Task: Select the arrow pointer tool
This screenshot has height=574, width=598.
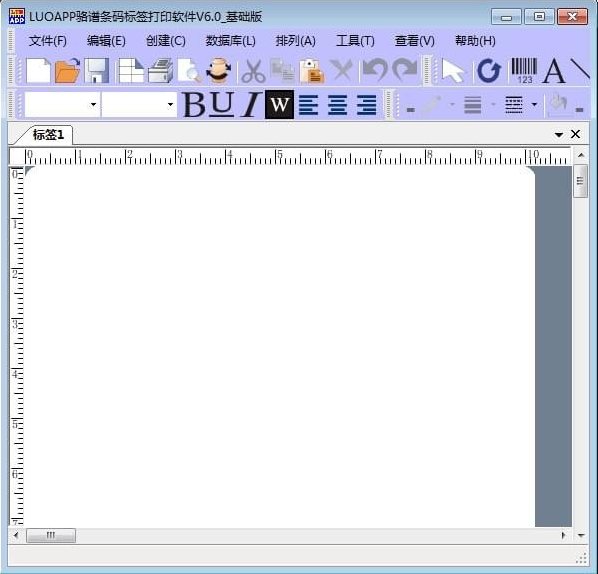Action: click(453, 71)
